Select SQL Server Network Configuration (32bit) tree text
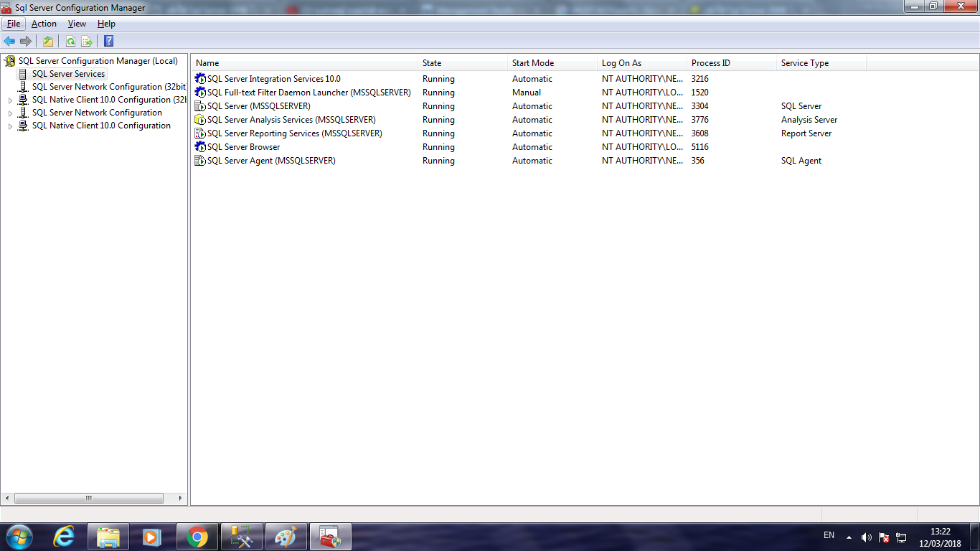This screenshot has width=980, height=551. (x=109, y=87)
